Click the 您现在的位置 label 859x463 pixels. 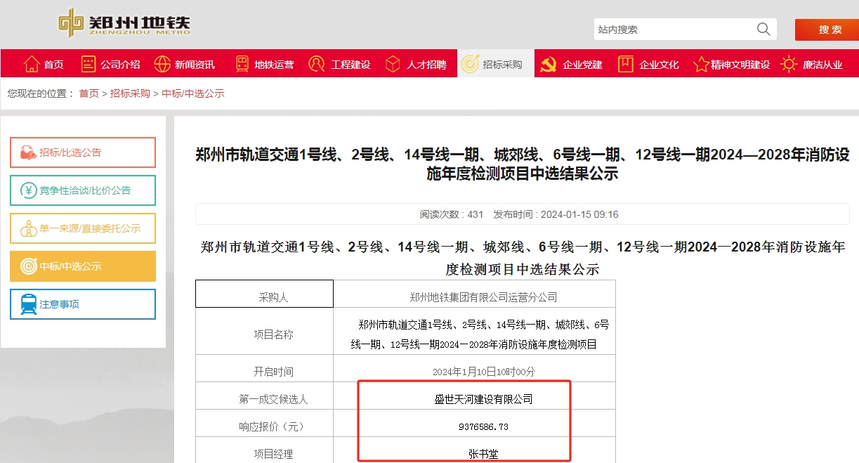click(x=41, y=93)
